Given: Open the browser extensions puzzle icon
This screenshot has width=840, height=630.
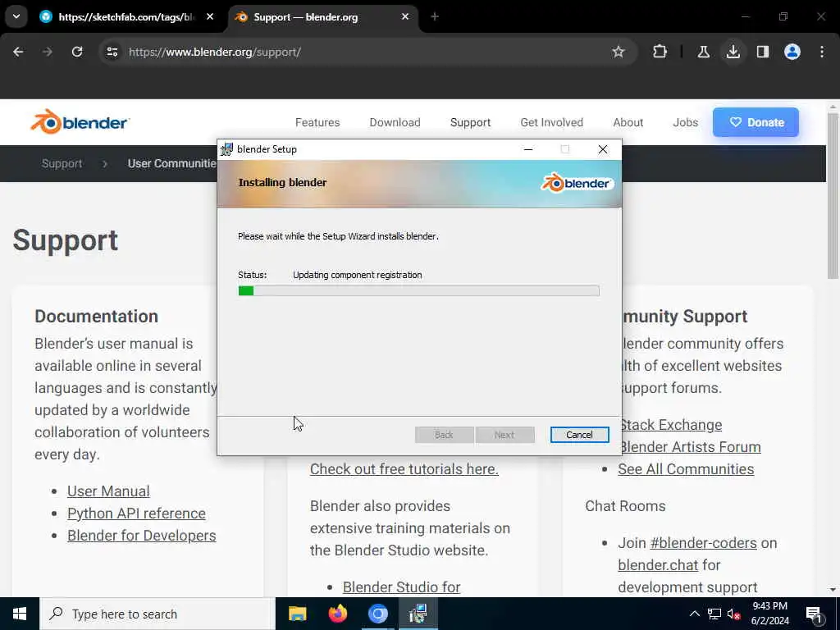Looking at the screenshot, I should (x=660, y=52).
